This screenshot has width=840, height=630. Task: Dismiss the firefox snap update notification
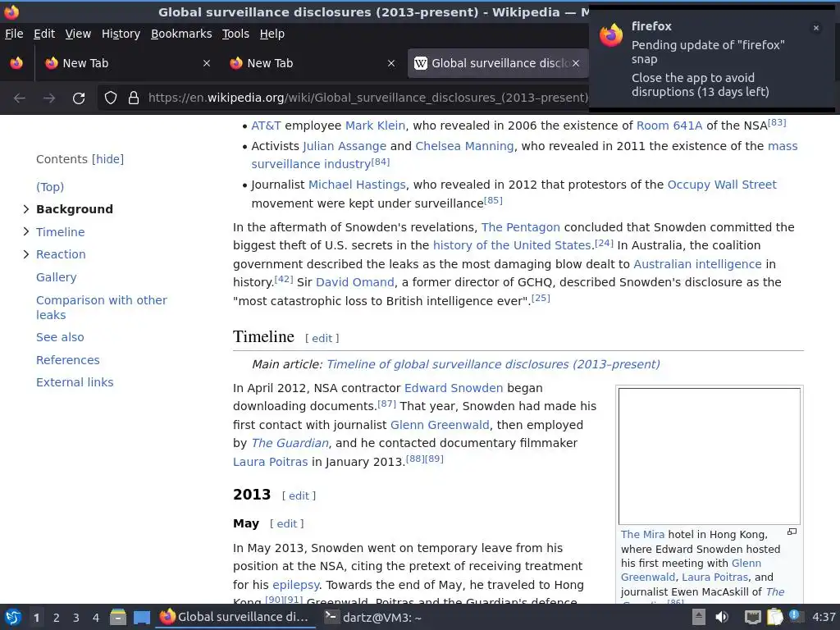click(x=816, y=28)
